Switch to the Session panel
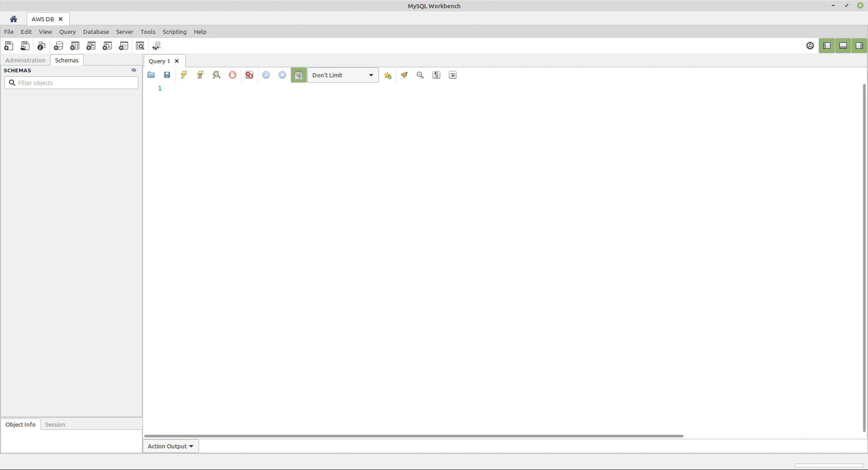868x470 pixels. [x=55, y=424]
